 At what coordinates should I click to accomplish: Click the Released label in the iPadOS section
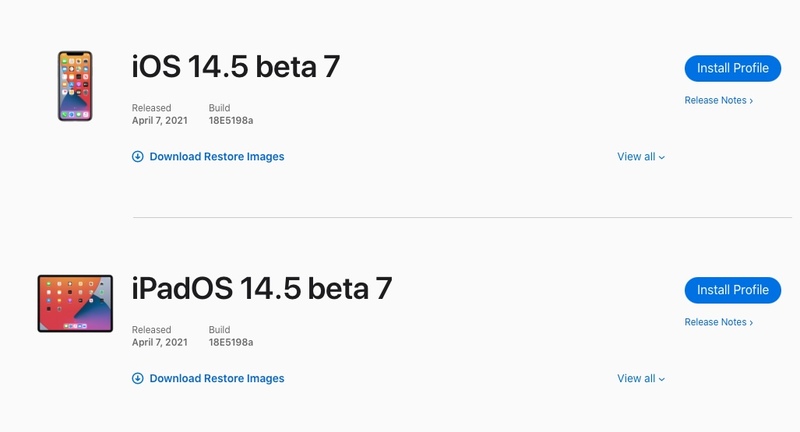152,330
